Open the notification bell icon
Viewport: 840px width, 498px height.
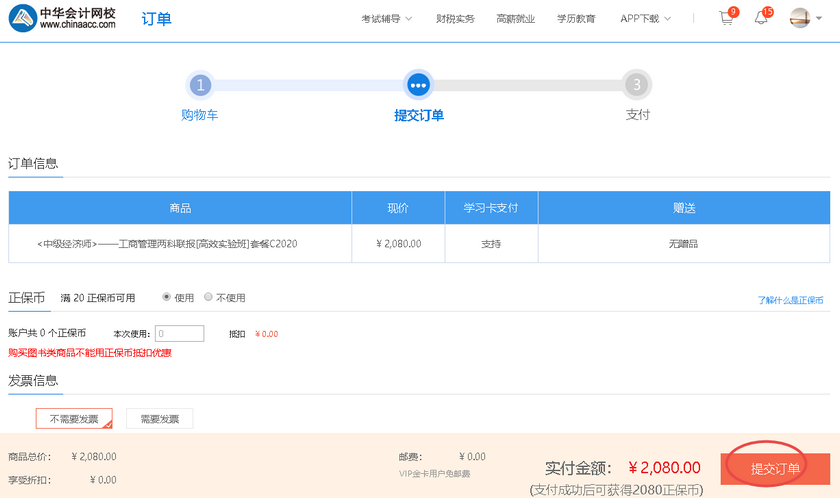(x=761, y=19)
